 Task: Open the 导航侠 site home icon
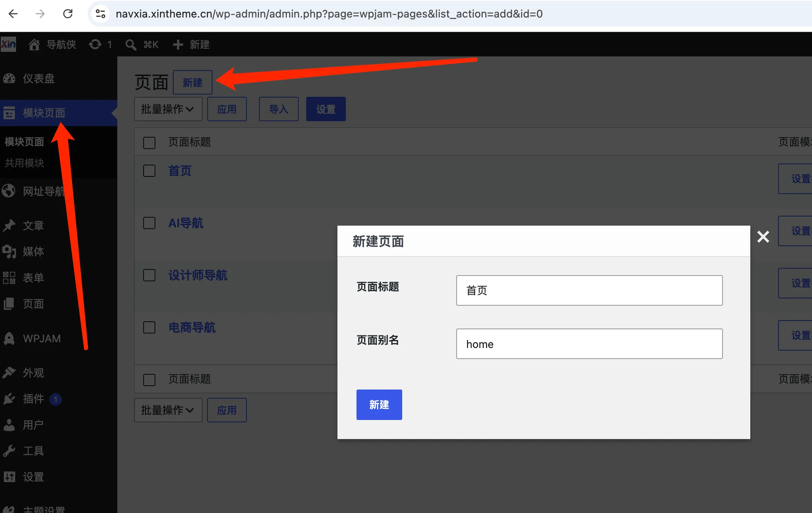tap(34, 45)
